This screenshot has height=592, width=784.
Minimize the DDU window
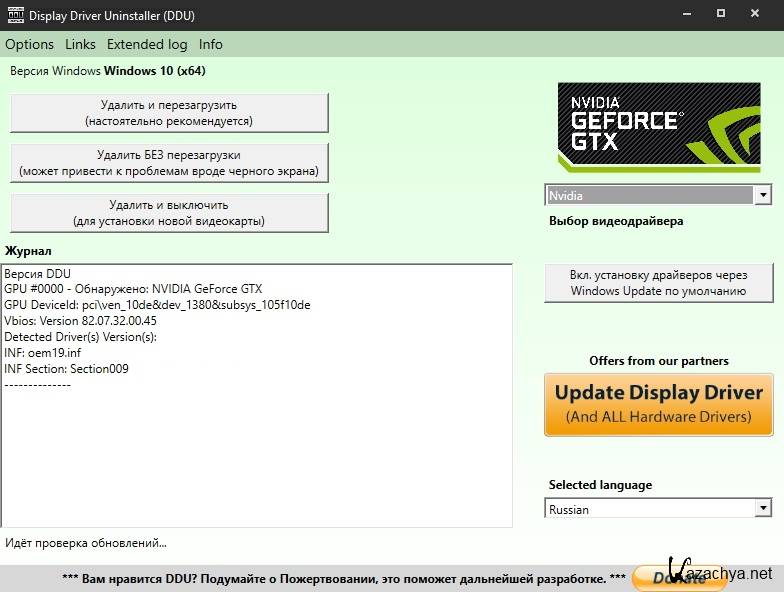click(686, 15)
